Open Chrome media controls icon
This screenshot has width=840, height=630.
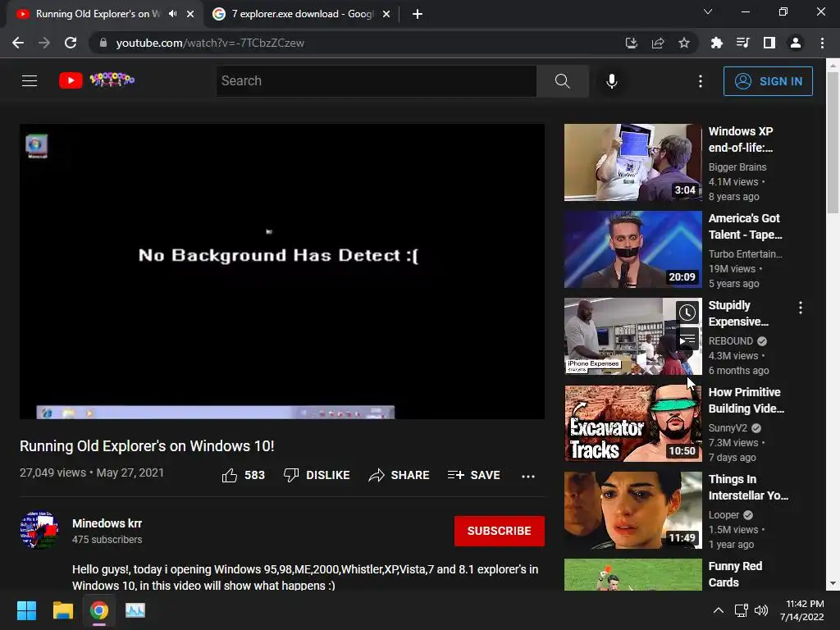[742, 43]
